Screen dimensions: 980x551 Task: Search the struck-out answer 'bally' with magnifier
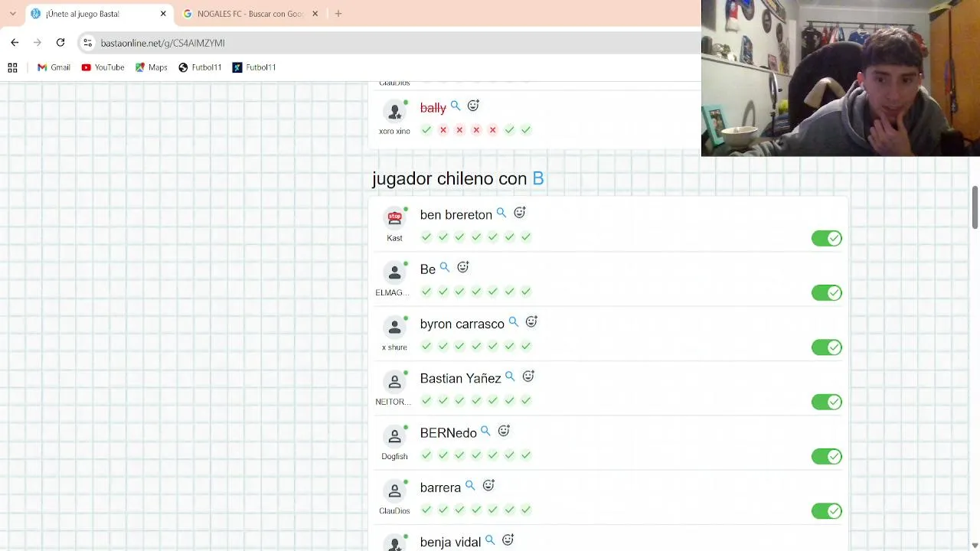[456, 106]
